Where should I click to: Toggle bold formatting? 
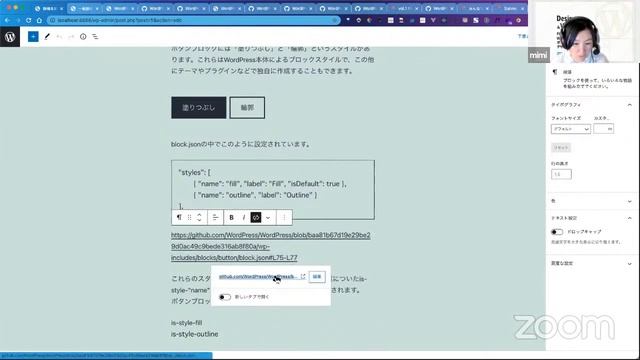pos(231,218)
